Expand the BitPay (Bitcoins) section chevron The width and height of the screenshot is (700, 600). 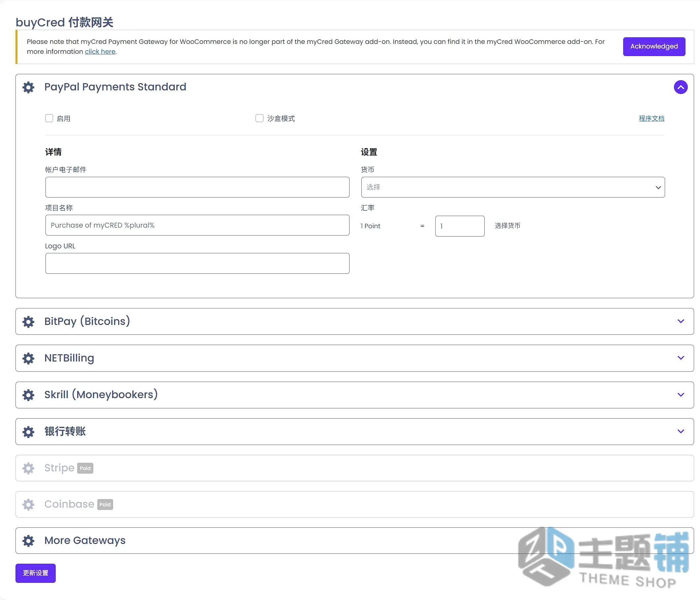pyautogui.click(x=681, y=321)
